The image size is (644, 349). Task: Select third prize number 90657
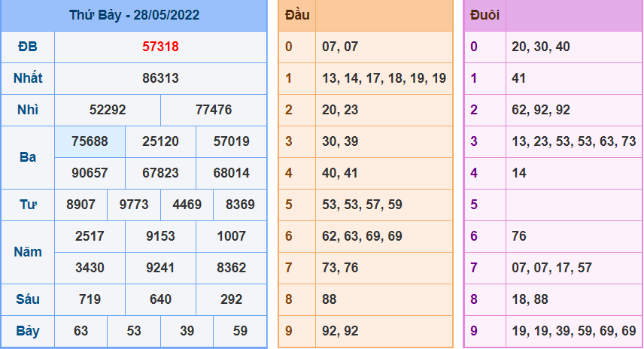click(90, 173)
